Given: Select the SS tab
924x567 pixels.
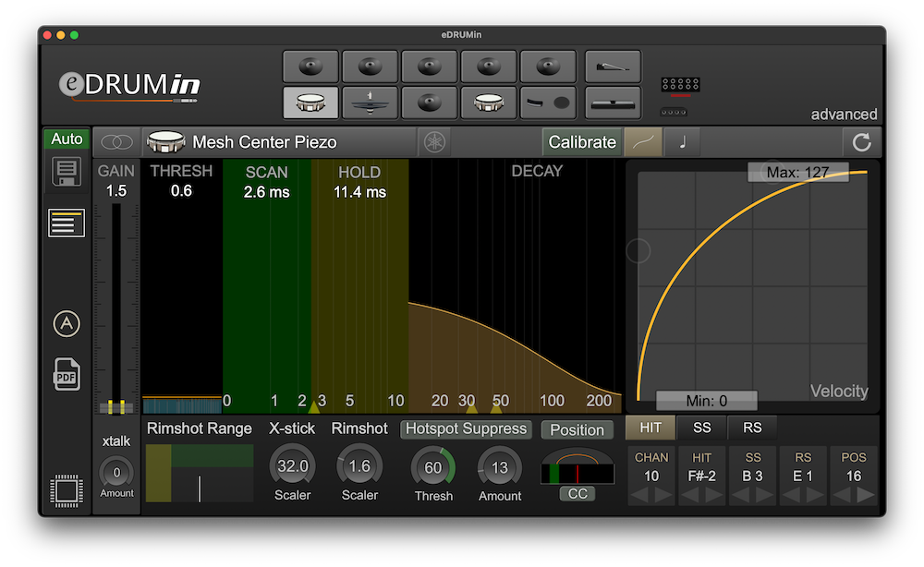Looking at the screenshot, I should 702,428.
